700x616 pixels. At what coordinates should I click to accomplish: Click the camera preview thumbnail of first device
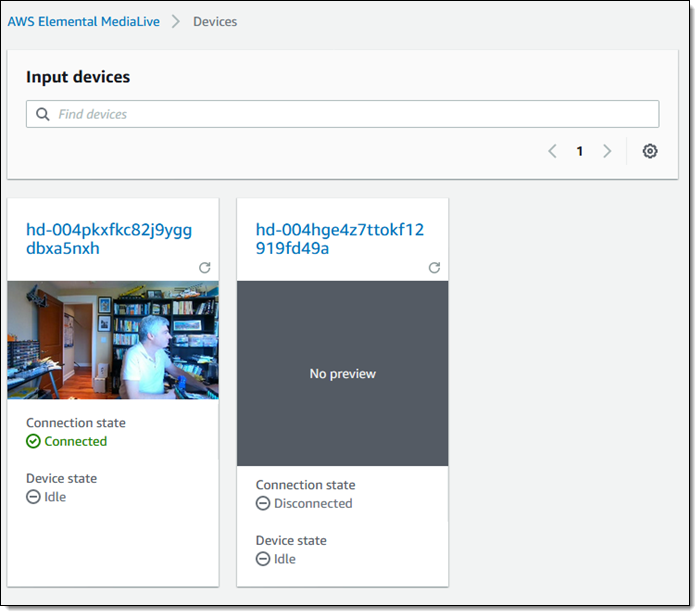(112, 341)
